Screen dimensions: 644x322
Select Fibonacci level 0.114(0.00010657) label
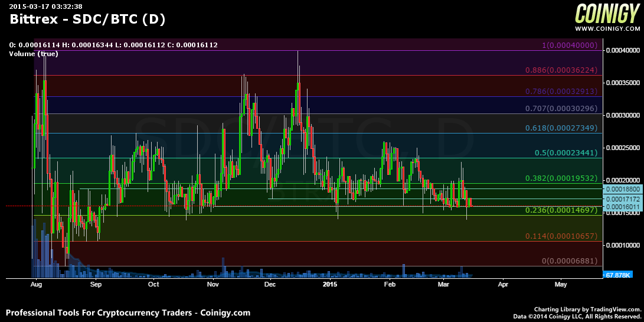click(x=561, y=236)
